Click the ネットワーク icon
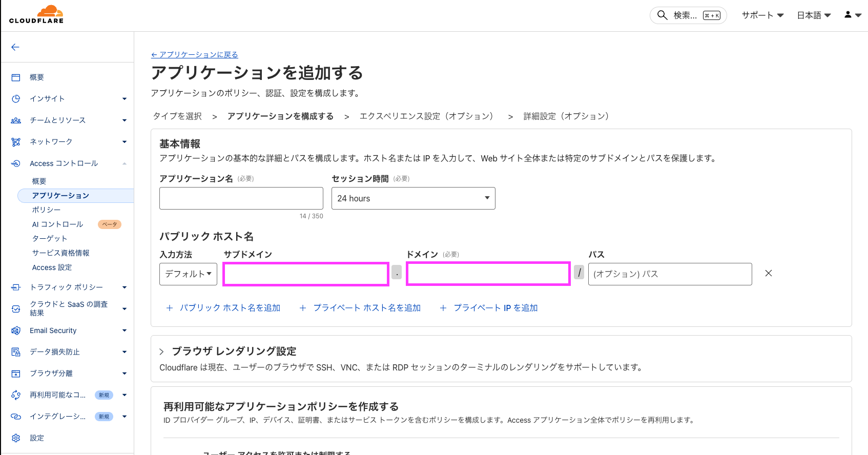Viewport: 868px width, 455px height. 16,142
